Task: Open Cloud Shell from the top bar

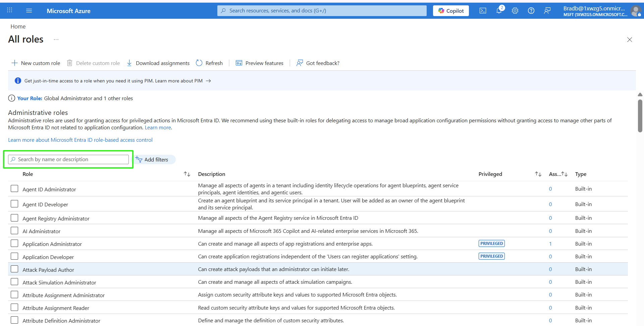Action: [483, 11]
